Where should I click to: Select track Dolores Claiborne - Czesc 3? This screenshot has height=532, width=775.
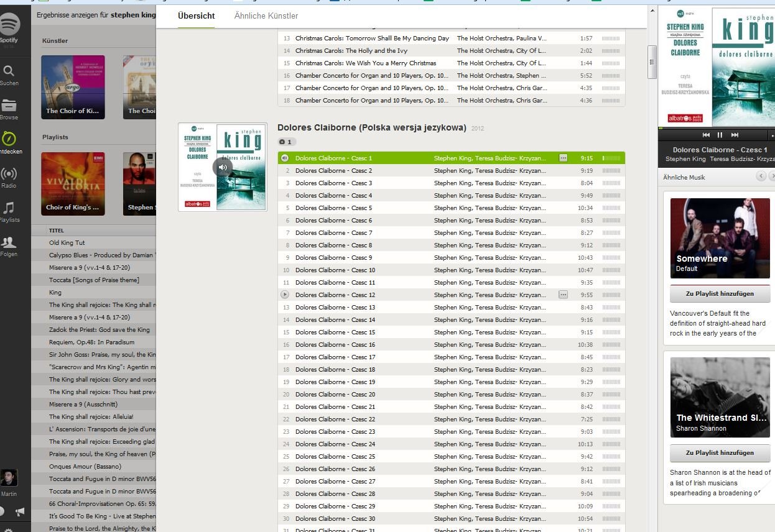coord(452,183)
